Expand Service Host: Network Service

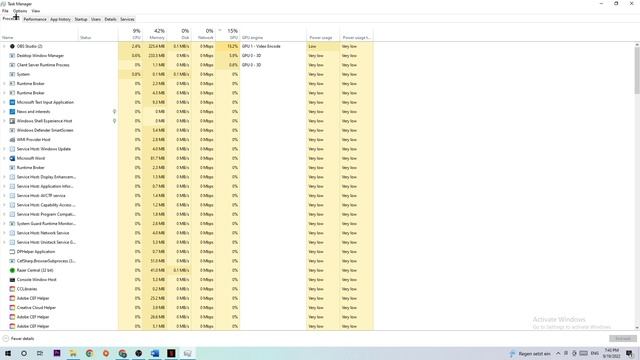(4, 233)
